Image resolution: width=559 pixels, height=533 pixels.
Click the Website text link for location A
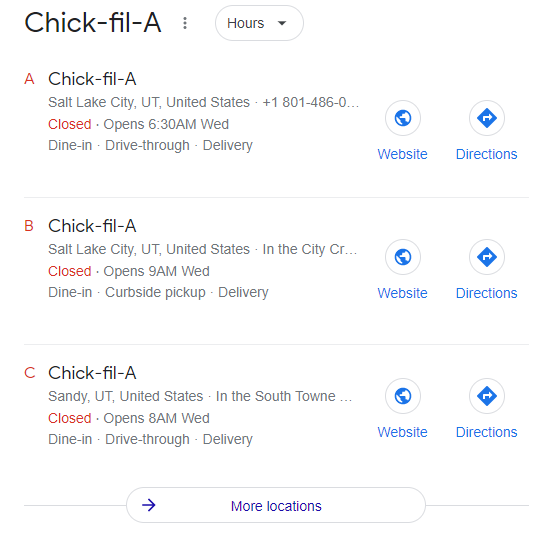[x=402, y=154]
